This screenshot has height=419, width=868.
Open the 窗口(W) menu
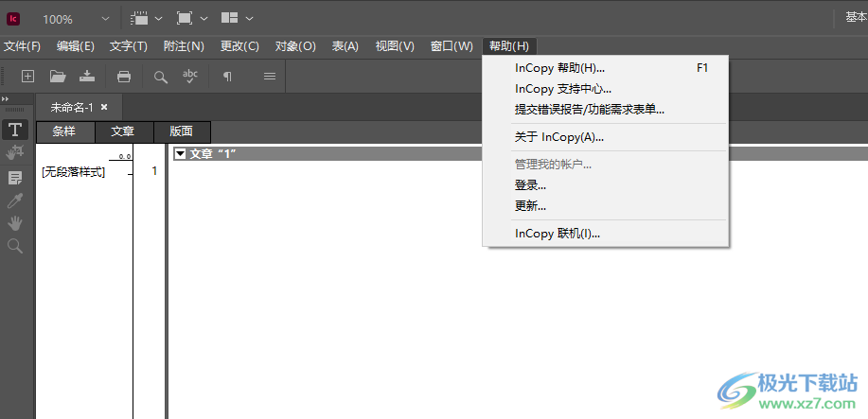452,46
